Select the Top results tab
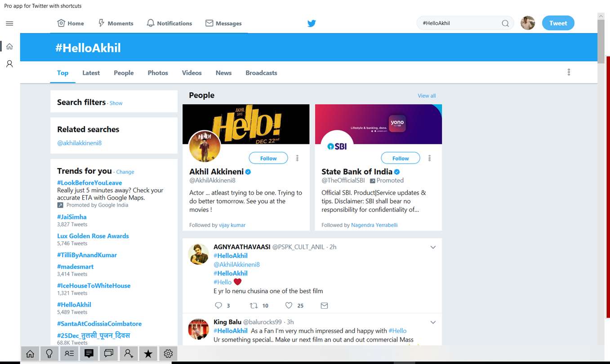This screenshot has width=610, height=364. (63, 73)
